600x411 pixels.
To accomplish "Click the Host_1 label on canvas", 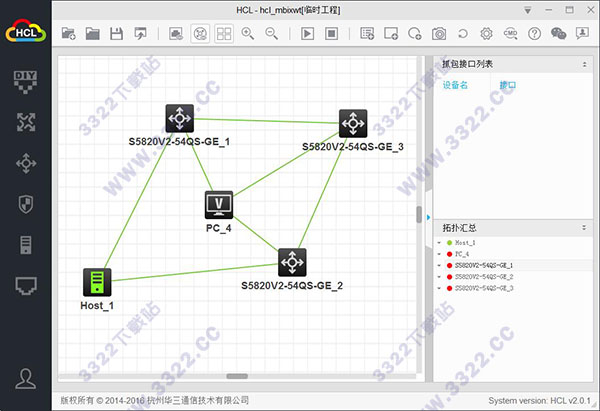I will 97,306.
